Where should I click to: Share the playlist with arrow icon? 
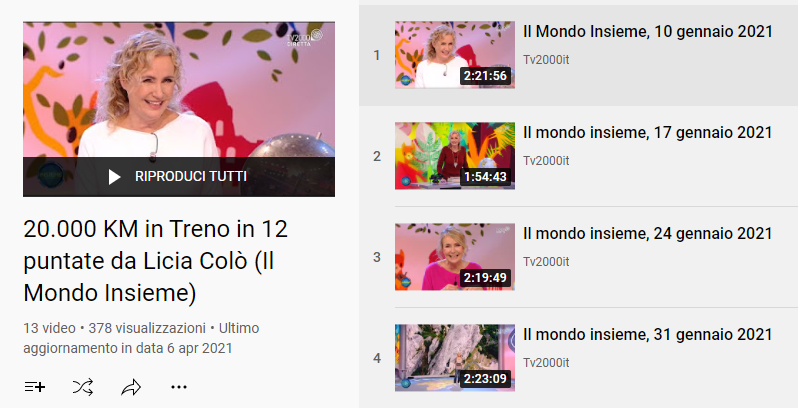[131, 387]
